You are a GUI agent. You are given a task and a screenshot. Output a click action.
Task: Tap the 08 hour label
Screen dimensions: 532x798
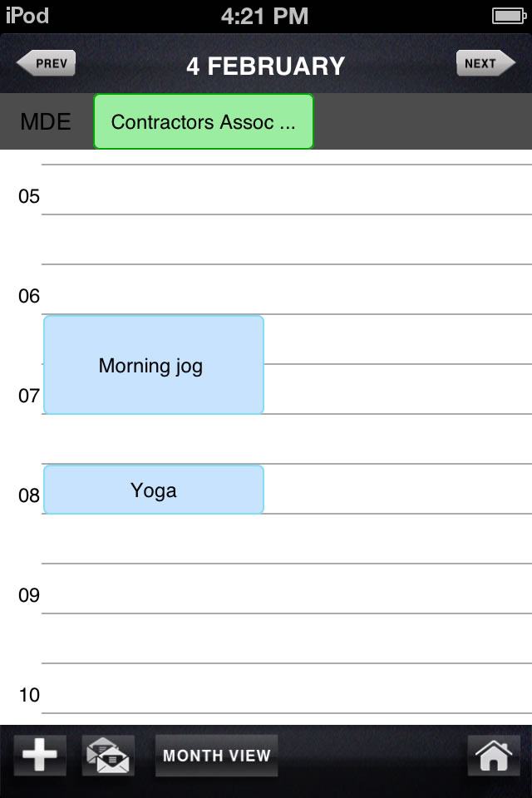pos(29,495)
